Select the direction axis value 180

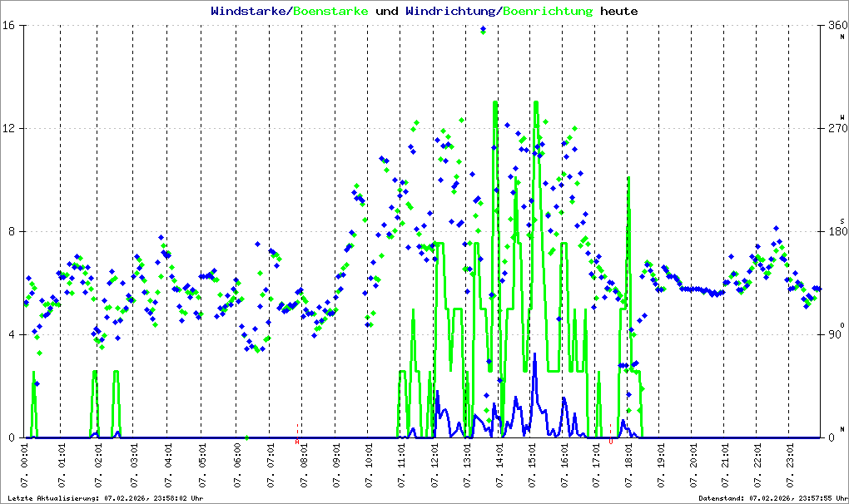(x=837, y=231)
